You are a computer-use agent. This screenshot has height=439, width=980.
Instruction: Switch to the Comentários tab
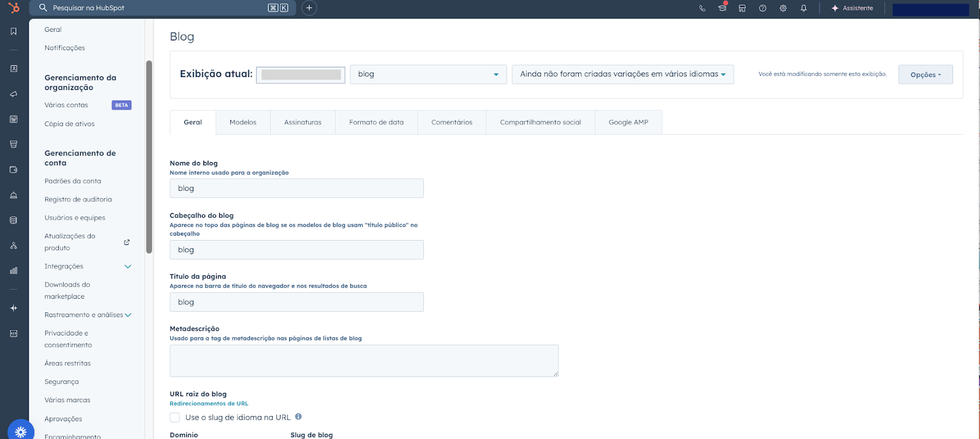pyautogui.click(x=451, y=122)
